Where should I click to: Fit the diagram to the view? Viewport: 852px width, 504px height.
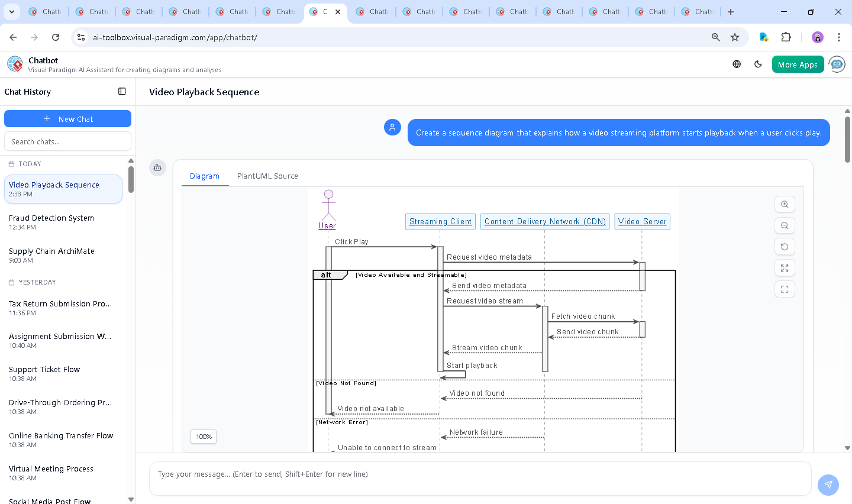pos(785,268)
